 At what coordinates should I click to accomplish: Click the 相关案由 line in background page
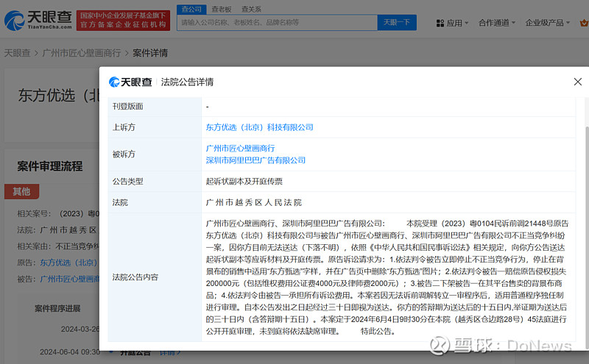(58, 246)
